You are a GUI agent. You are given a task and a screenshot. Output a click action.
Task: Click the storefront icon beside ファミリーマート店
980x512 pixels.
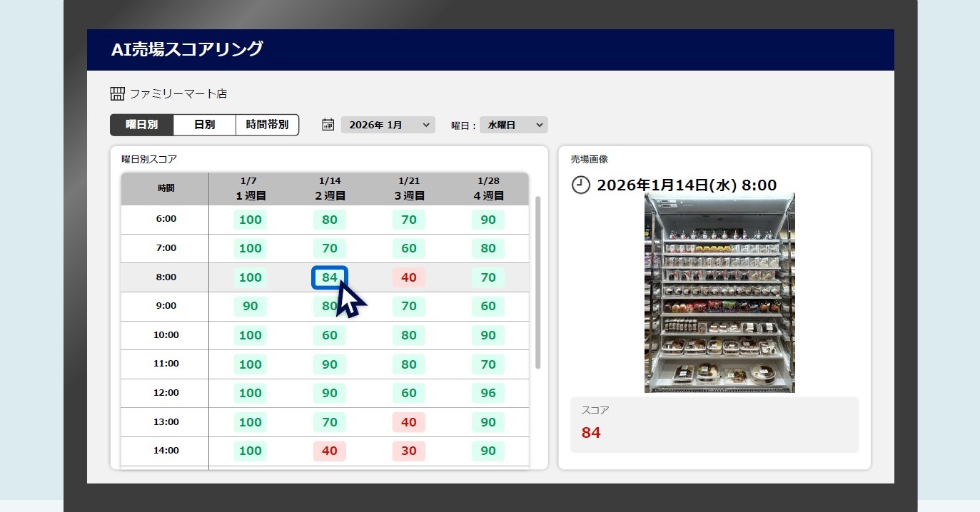coord(116,93)
